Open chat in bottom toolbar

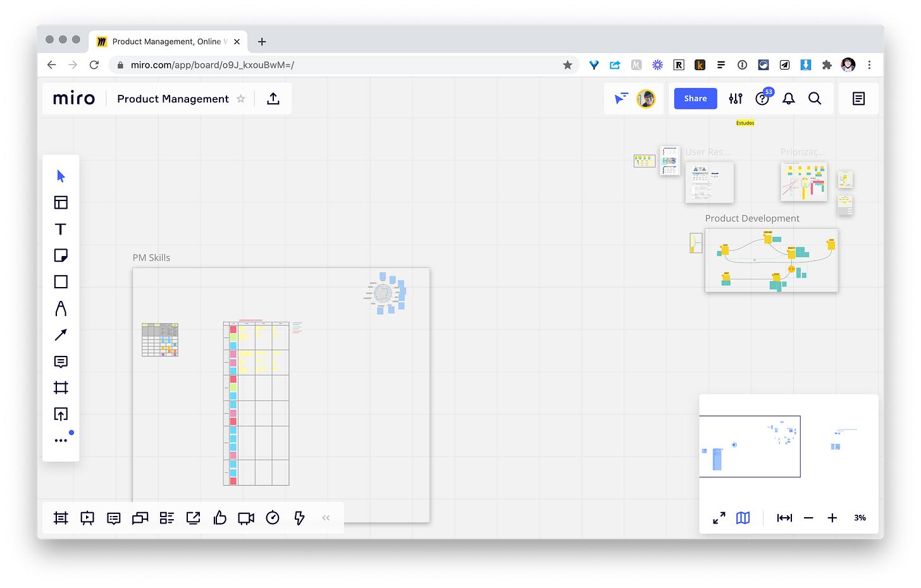pyautogui.click(x=140, y=518)
